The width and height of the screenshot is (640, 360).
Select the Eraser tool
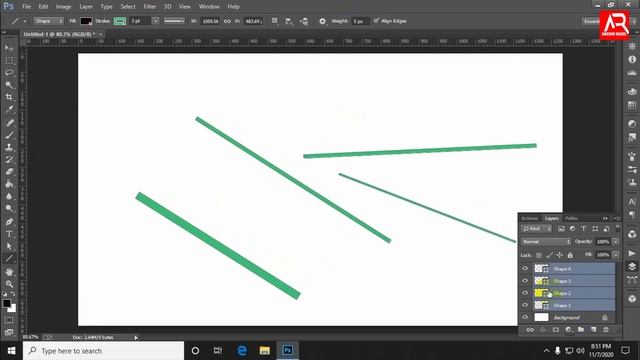tap(9, 171)
